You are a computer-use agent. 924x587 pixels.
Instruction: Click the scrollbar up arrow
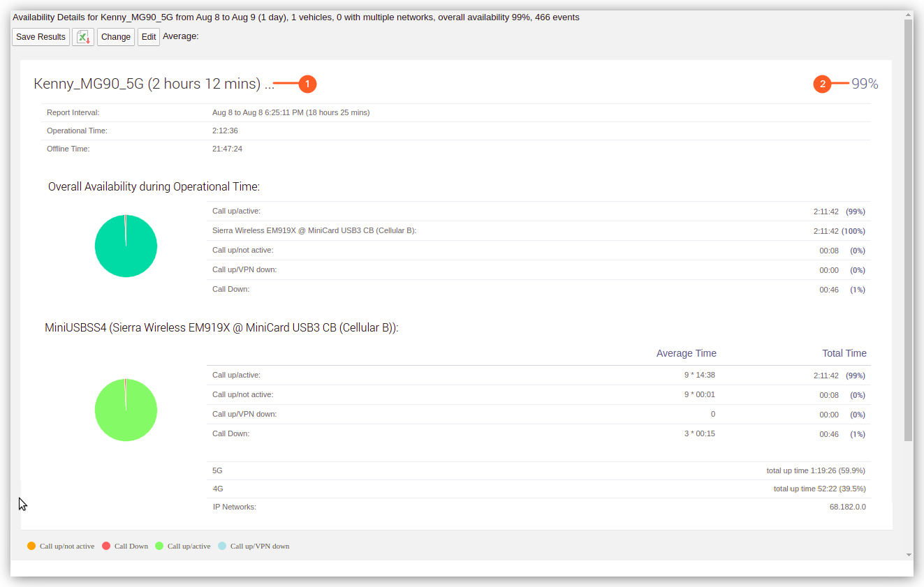click(x=909, y=15)
